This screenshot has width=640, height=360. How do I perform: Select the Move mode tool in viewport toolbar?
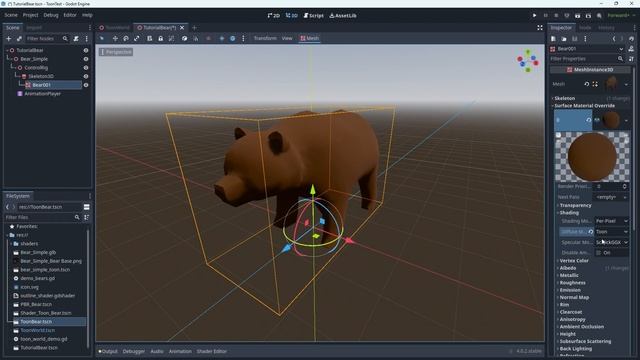[x=115, y=38]
